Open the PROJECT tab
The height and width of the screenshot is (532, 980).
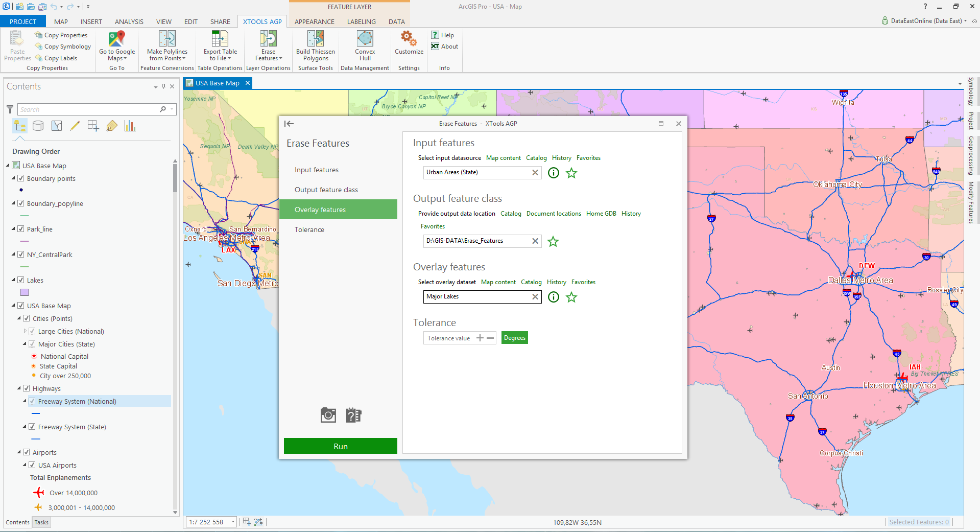pos(23,21)
